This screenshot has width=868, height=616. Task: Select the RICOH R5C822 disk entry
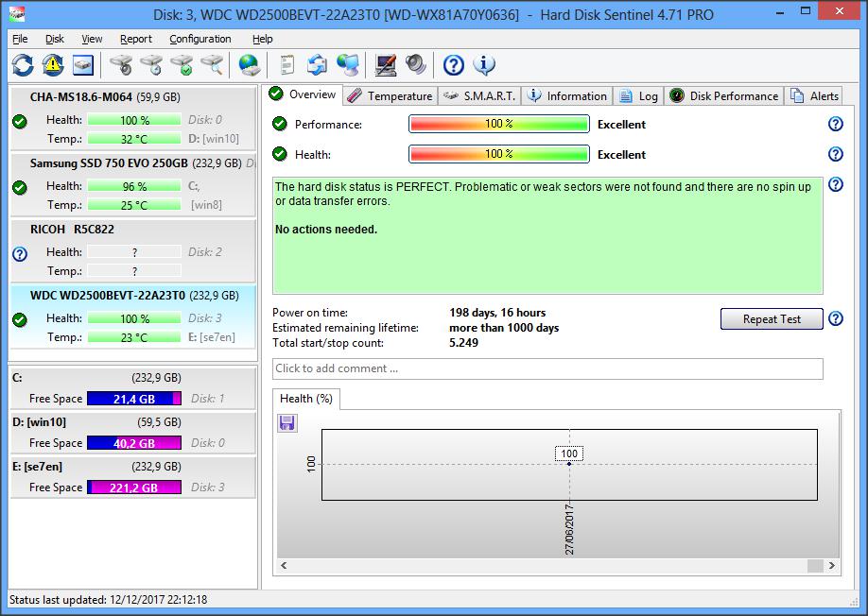point(133,250)
